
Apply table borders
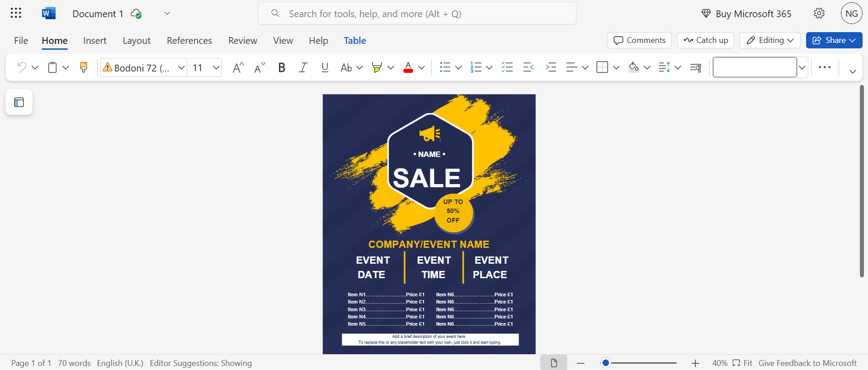[x=602, y=67]
